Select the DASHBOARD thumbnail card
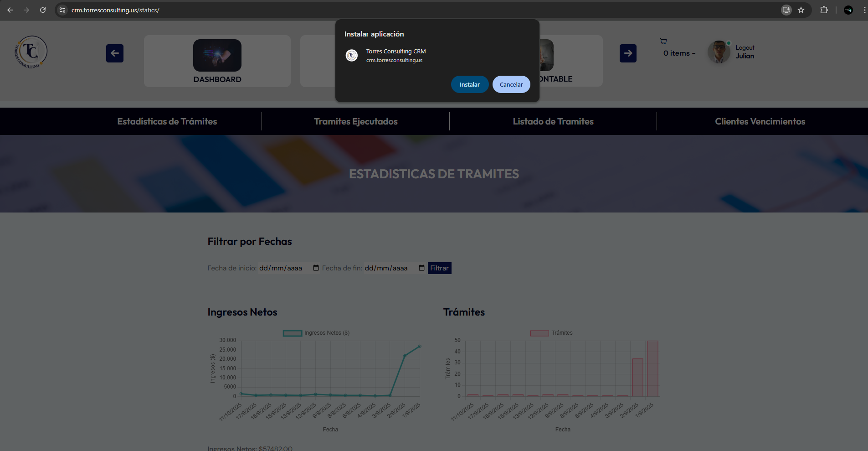This screenshot has height=451, width=868. pyautogui.click(x=217, y=61)
